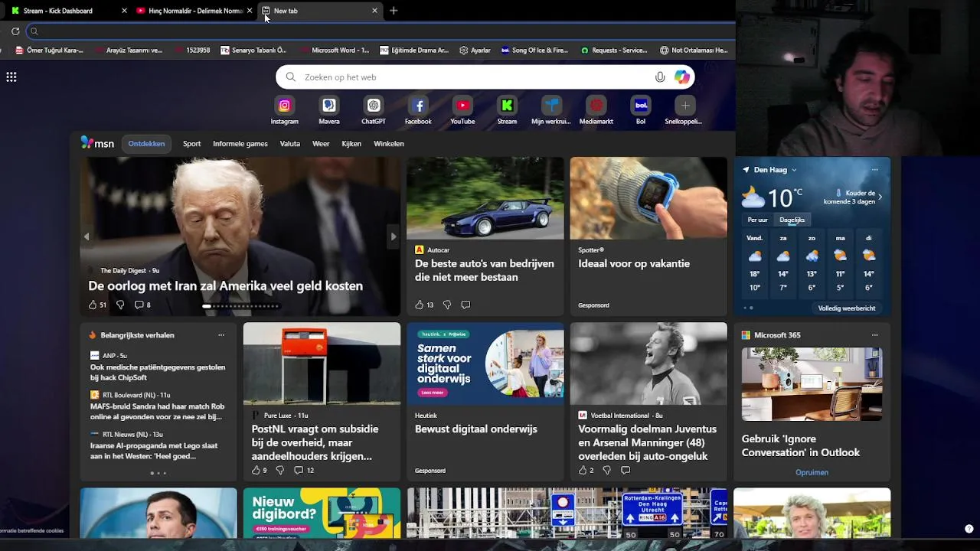Open the Mediamarkt shortcut icon
Viewport: 980px width, 551px height.
click(x=596, y=106)
